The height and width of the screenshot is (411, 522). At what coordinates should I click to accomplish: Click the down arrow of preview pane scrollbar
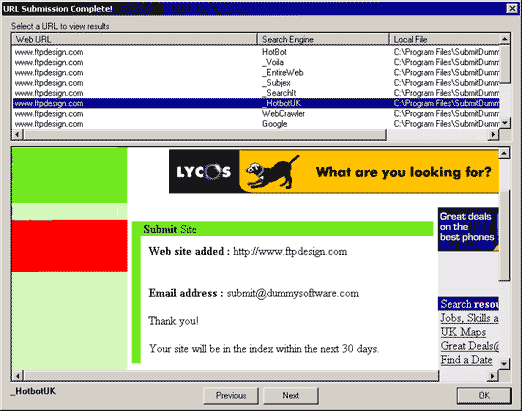504,364
